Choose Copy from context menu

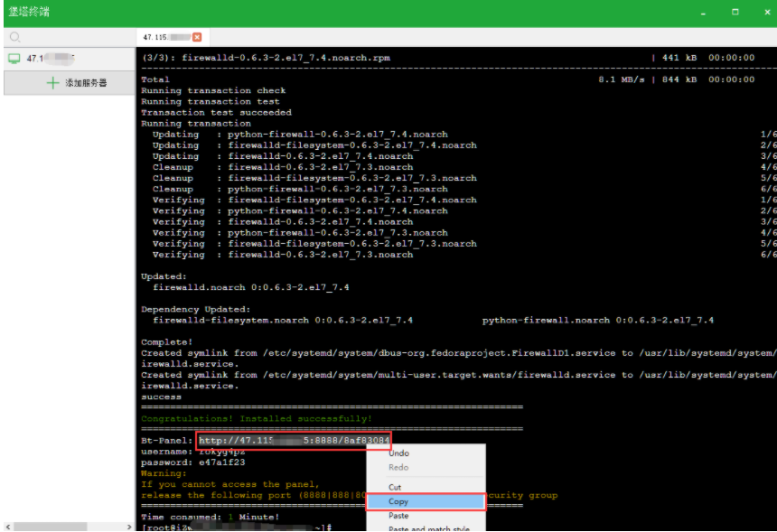pyautogui.click(x=426, y=501)
